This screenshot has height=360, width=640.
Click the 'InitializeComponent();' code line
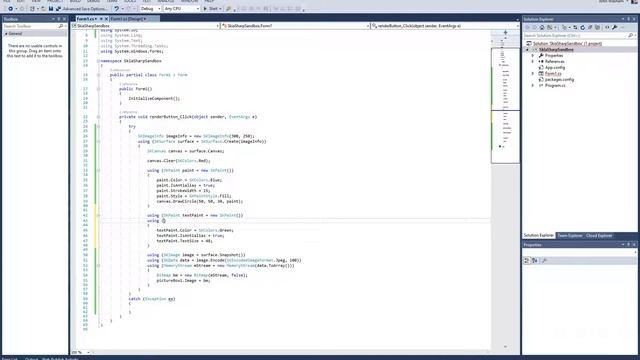(154, 98)
